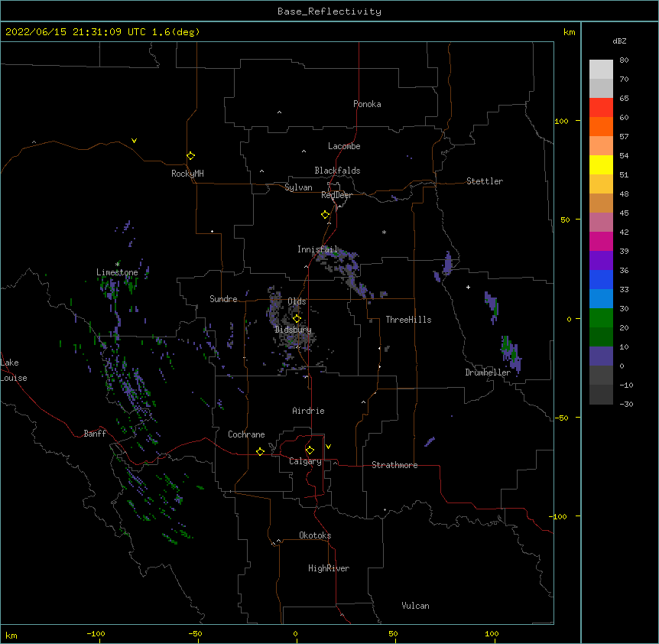Click the asterisk marker east of RedDeer
659x644 pixels.
(384, 232)
